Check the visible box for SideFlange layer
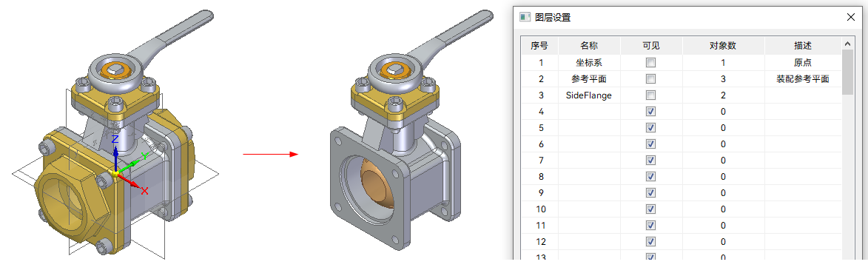This screenshot has height=273, width=868. pyautogui.click(x=650, y=95)
